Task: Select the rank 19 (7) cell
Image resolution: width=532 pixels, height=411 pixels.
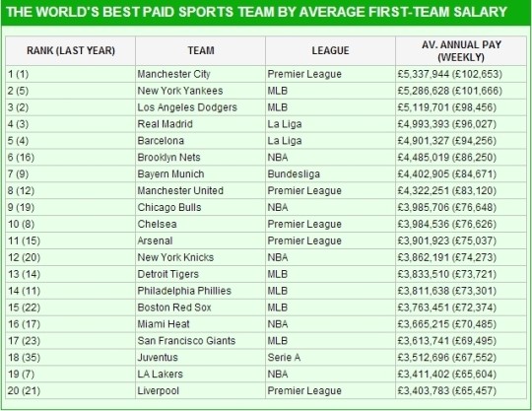Action: click(71, 374)
